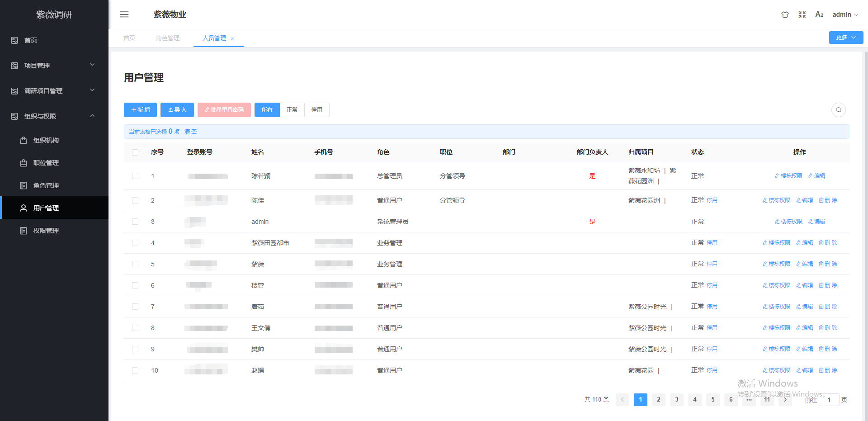Click the 项目管理 sidebar icon
The image size is (868, 421).
pyautogui.click(x=14, y=66)
